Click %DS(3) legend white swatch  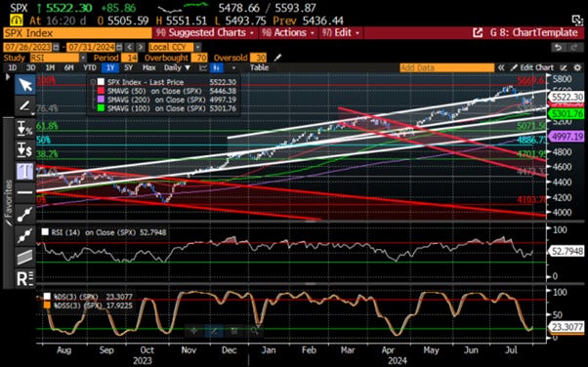click(x=47, y=297)
